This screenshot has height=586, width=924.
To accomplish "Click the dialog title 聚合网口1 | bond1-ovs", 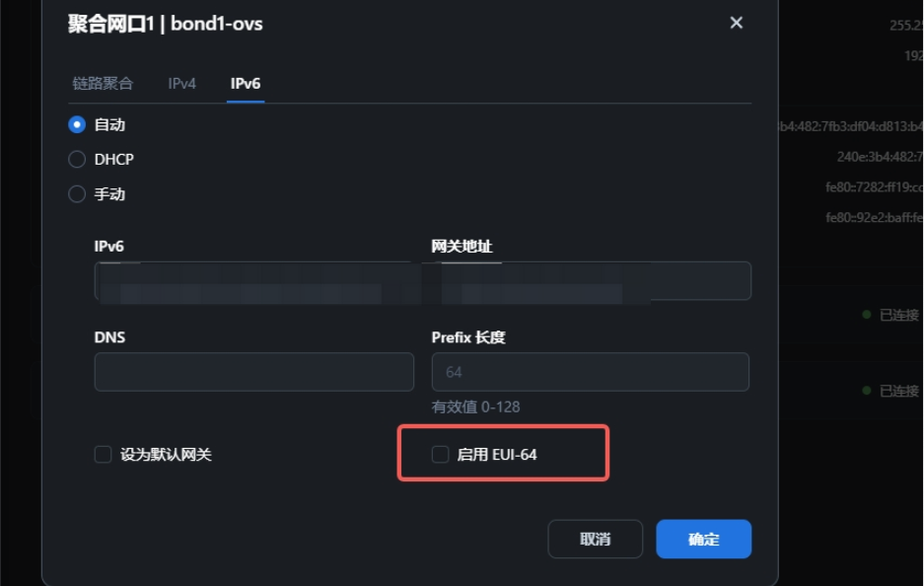I will coord(166,24).
